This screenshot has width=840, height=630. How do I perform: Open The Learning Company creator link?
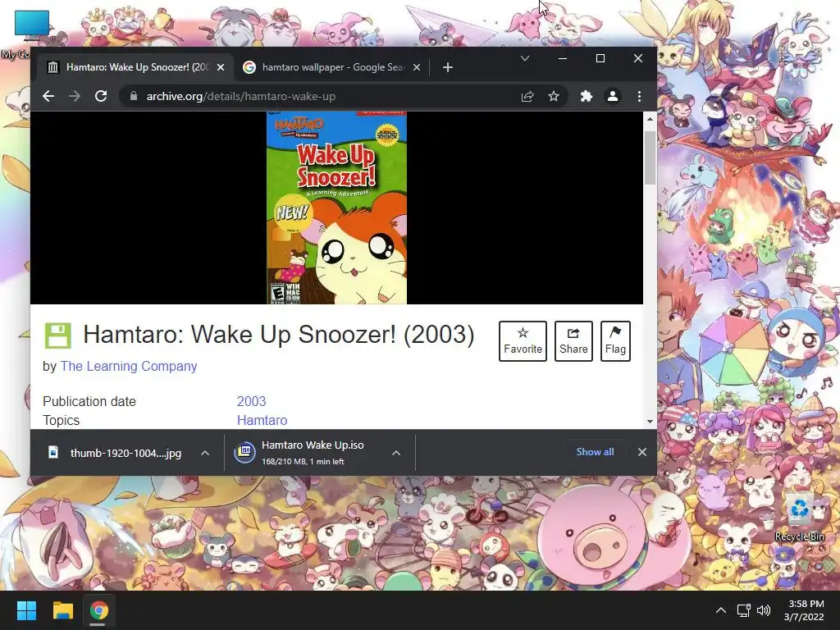[x=129, y=367]
